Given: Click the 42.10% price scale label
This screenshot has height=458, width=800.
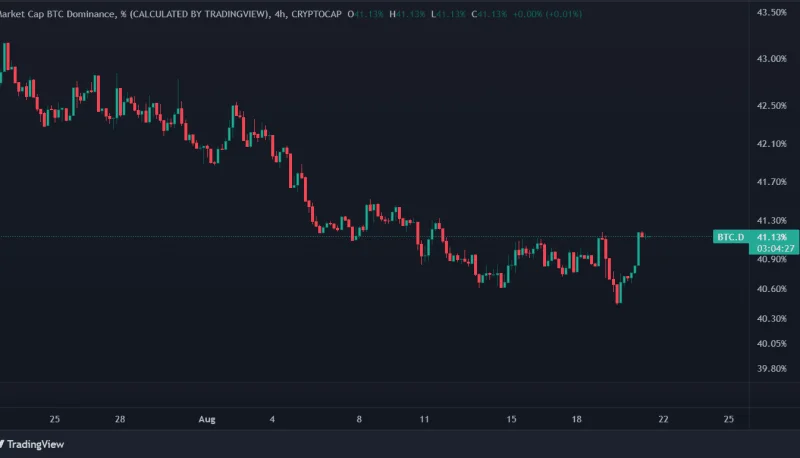Looking at the screenshot, I should (771, 144).
